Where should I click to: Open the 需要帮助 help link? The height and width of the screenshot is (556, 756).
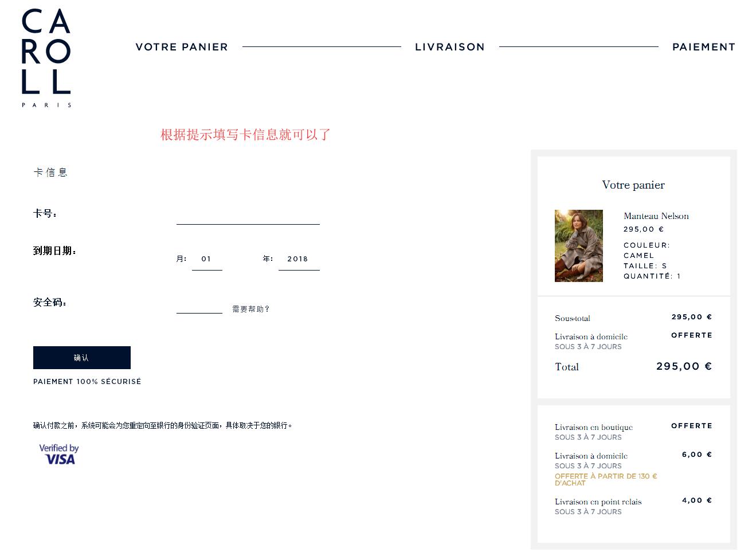click(x=250, y=309)
